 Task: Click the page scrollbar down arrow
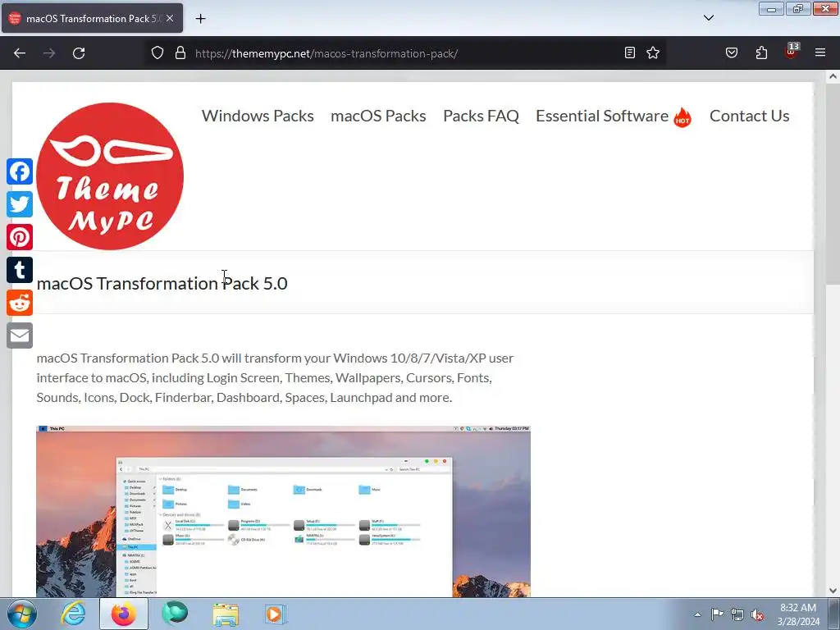[833, 591]
